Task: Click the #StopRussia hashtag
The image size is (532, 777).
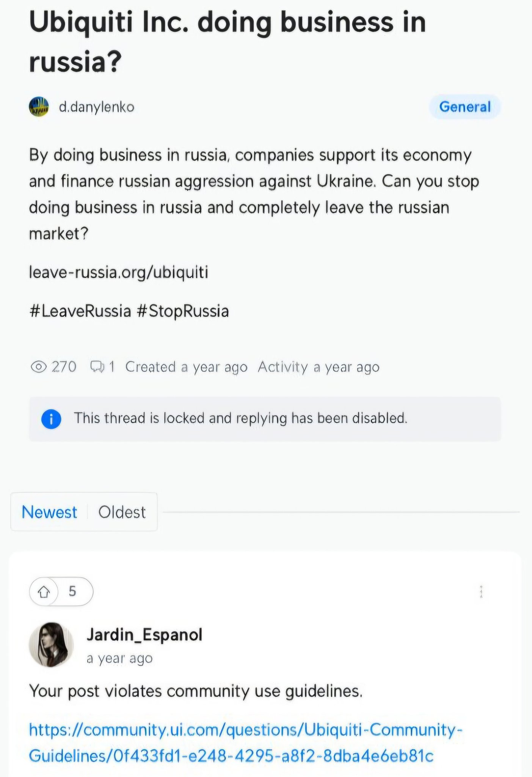Action: tap(182, 311)
